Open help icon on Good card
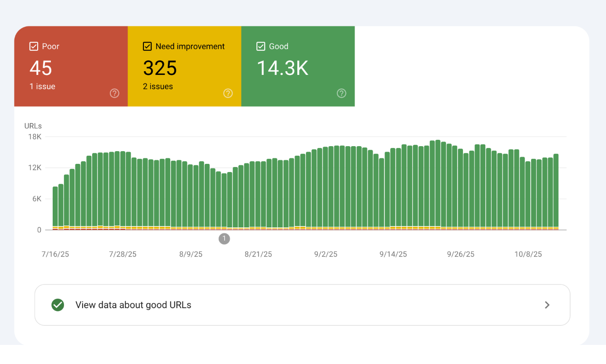Image resolution: width=606 pixels, height=364 pixels. pyautogui.click(x=341, y=93)
